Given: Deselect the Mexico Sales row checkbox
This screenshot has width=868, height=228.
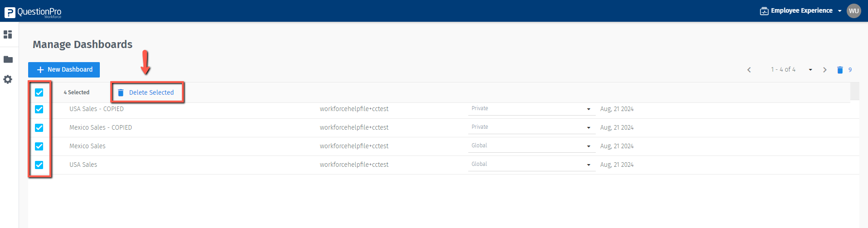Looking at the screenshot, I should tap(39, 146).
